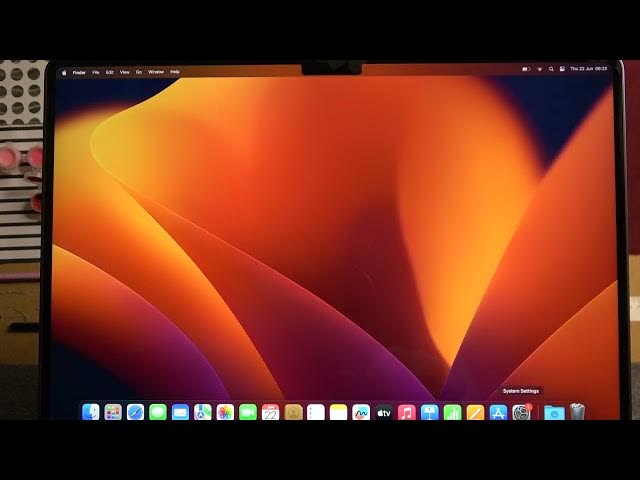Click the battery status icon

pos(526,69)
